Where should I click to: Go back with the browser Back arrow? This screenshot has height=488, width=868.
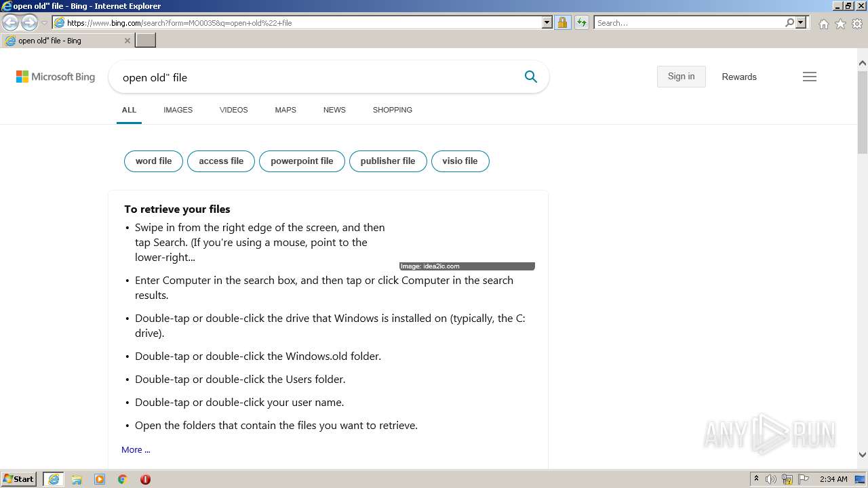(10, 23)
